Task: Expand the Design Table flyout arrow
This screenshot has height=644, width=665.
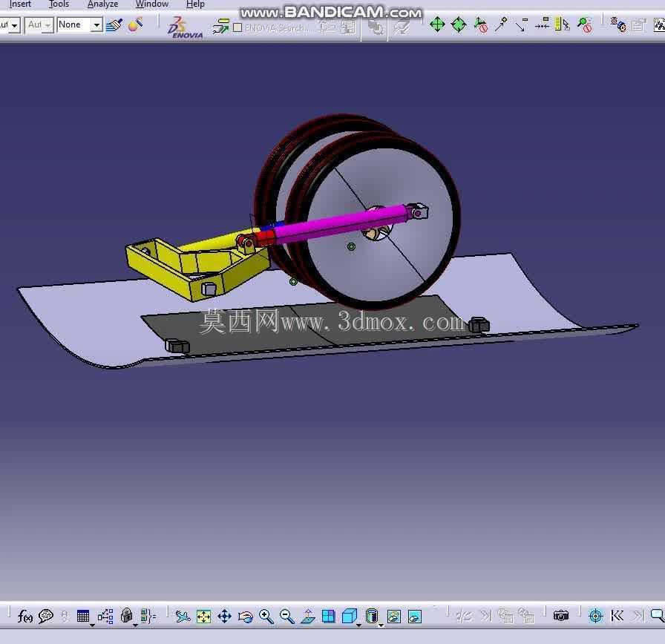Action: pyautogui.click(x=92, y=625)
